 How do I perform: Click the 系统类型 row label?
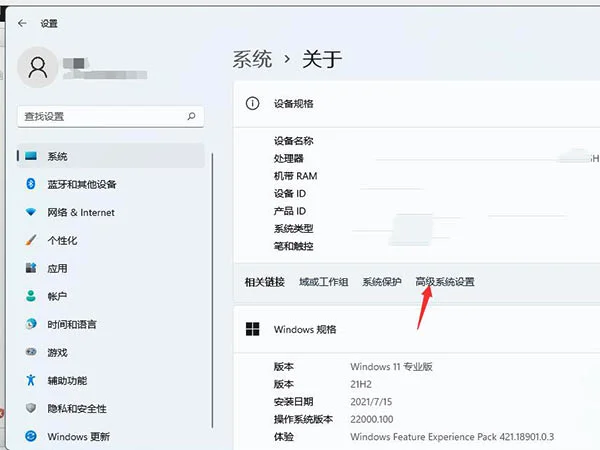click(293, 229)
